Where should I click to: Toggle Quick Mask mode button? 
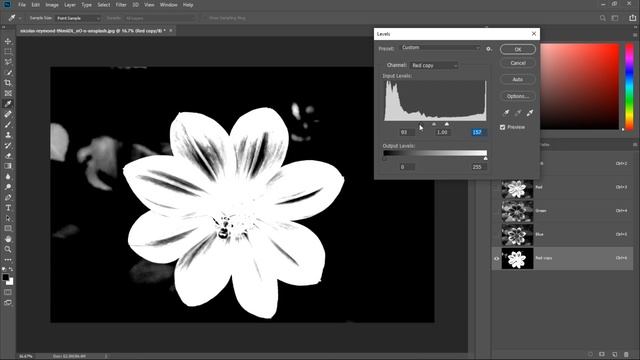click(8, 292)
